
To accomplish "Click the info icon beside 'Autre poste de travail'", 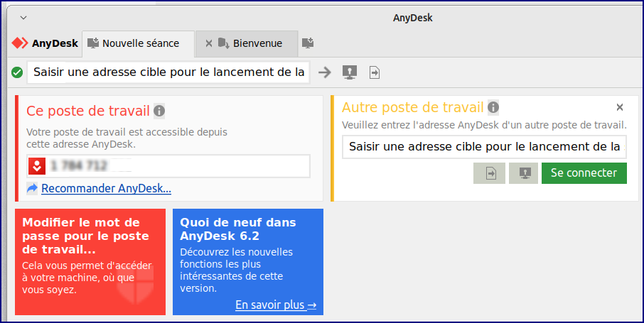I will [493, 108].
